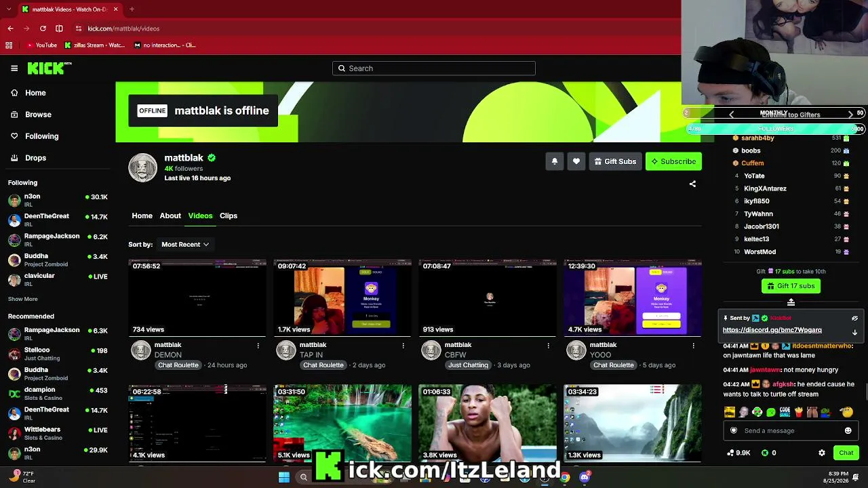Open options menu for CBFW video
The height and width of the screenshot is (488, 868).
(x=548, y=346)
